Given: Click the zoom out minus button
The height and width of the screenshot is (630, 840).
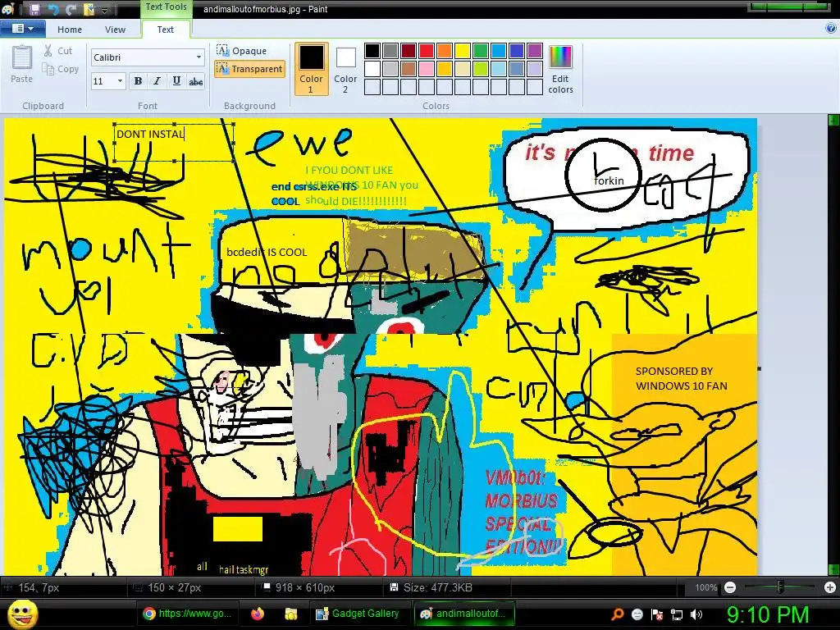Looking at the screenshot, I should (x=729, y=587).
